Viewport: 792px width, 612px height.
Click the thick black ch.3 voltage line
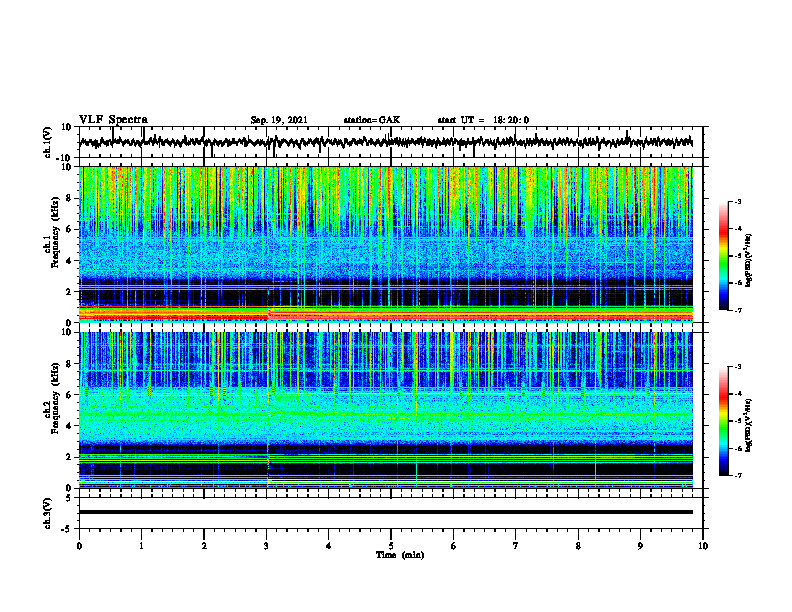pyautogui.click(x=385, y=512)
